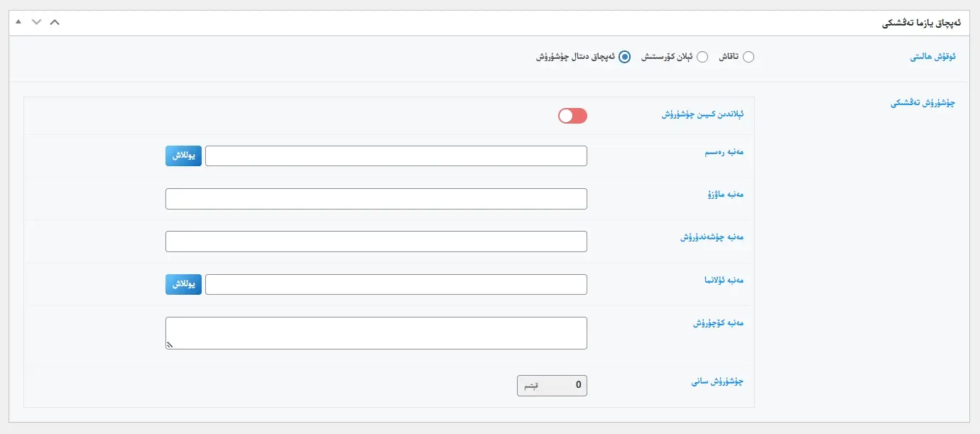The height and width of the screenshot is (434, 980).
Task: Select the تاقاش radio option
Action: coord(748,56)
